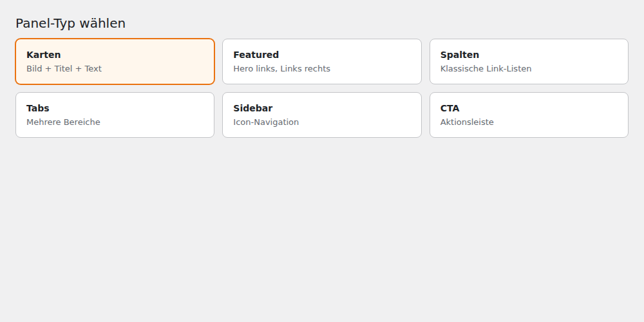644x322 pixels.
Task: Click the 'Panel-Typ wählen' heading
Action: (71, 23)
